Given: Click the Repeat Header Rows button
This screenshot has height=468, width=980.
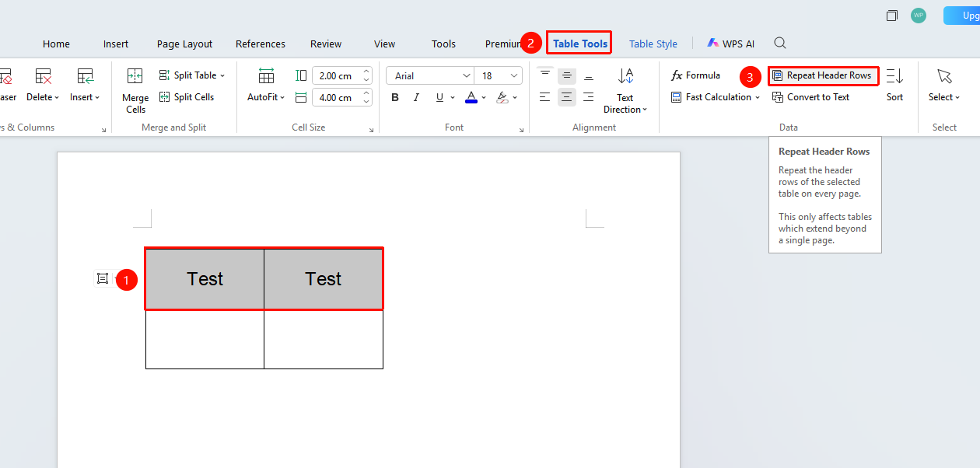Looking at the screenshot, I should coord(822,75).
